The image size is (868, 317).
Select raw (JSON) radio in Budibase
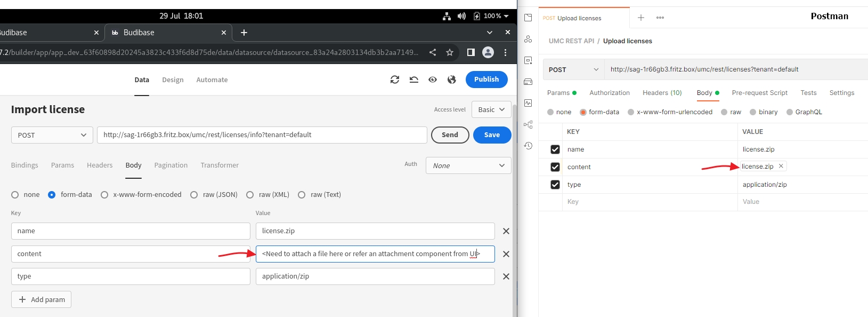pos(194,195)
